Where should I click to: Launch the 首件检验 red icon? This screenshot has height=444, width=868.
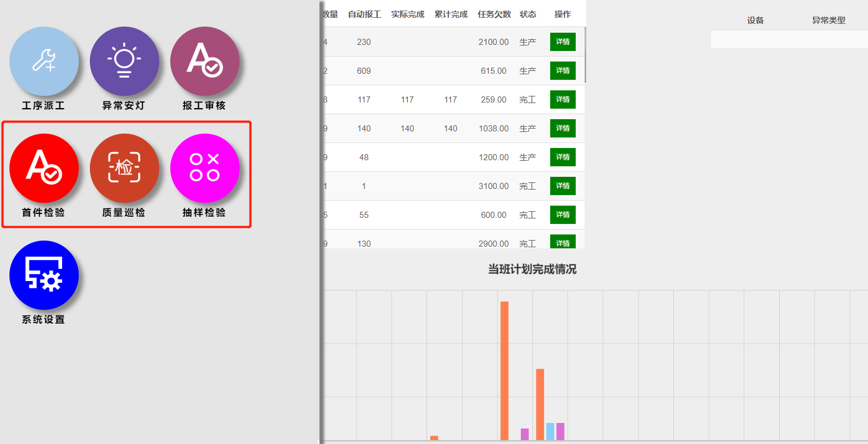pos(44,168)
